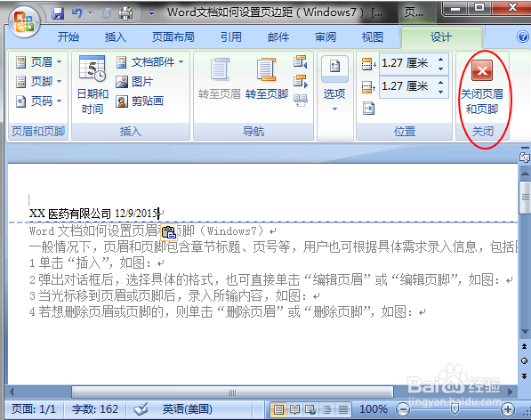
Task: Open the 审阅 tab
Action: [x=326, y=36]
